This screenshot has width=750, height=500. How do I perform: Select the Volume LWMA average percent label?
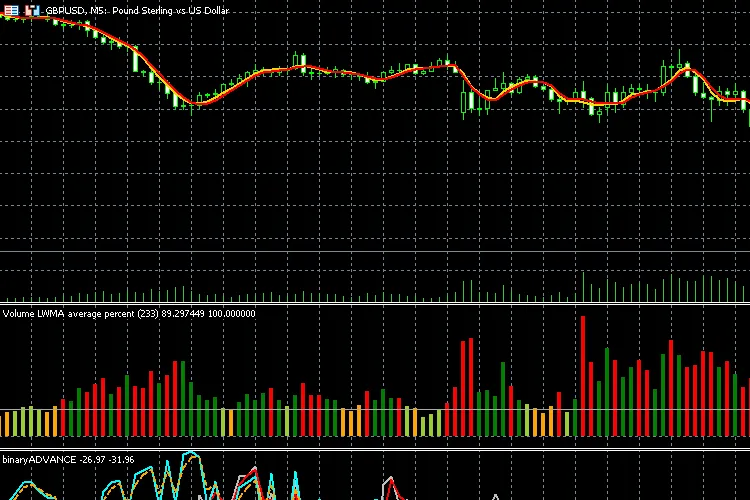click(128, 313)
